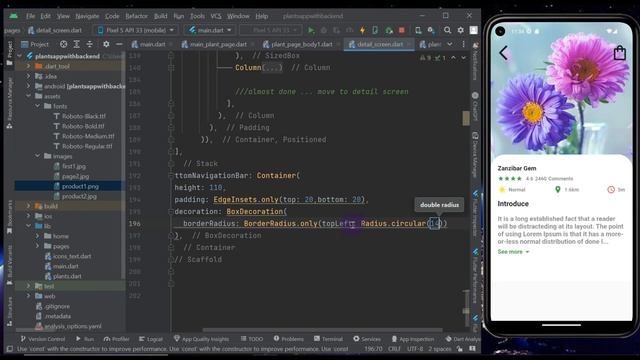
Task: Collapse the plantsappwithbackend root folder
Action: pos(20,56)
